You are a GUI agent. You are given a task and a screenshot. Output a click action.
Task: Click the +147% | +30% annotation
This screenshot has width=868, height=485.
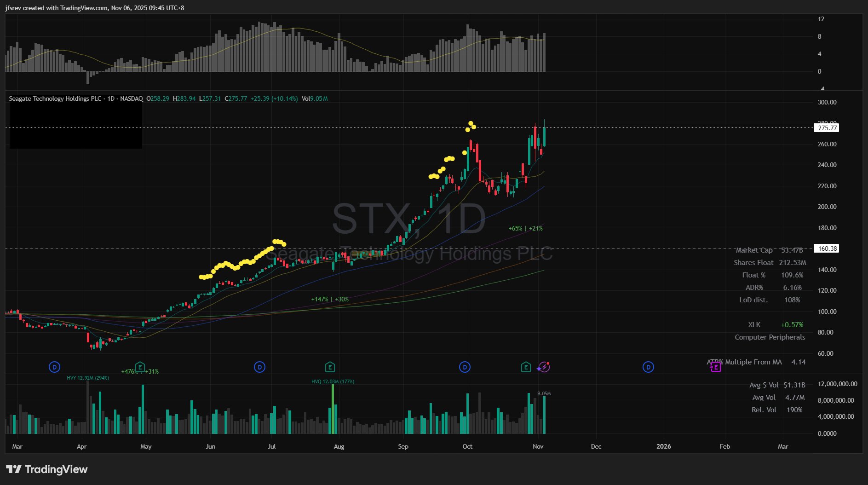(330, 300)
